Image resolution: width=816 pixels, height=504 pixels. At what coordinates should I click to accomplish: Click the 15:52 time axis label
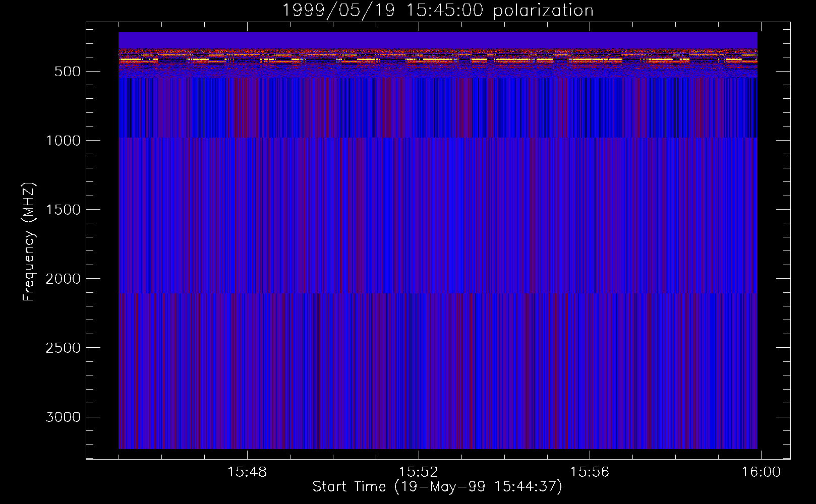pos(418,472)
